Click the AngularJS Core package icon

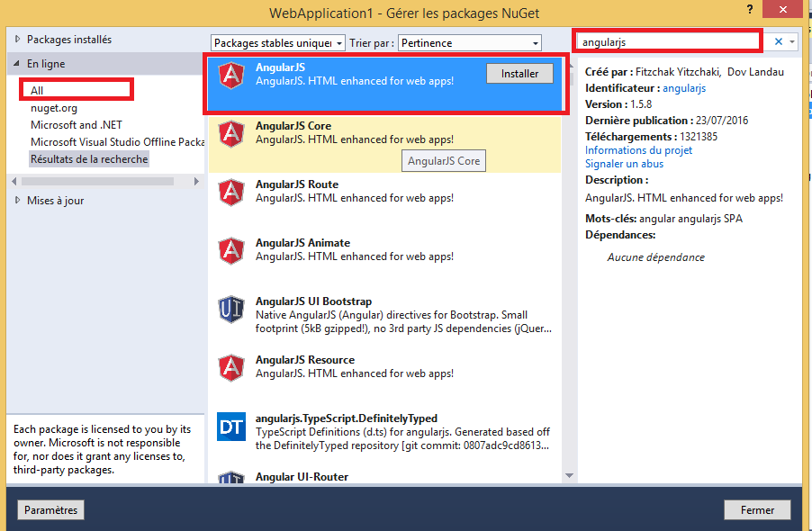231,134
